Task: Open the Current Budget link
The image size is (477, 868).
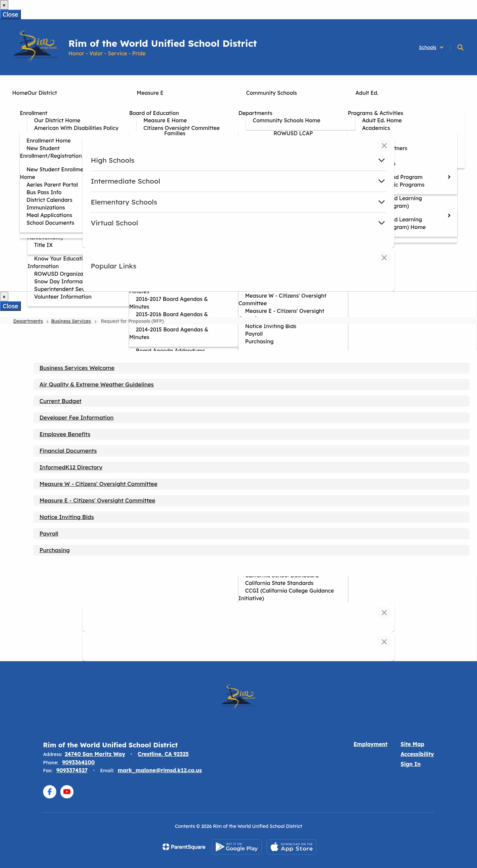Action: click(x=60, y=401)
